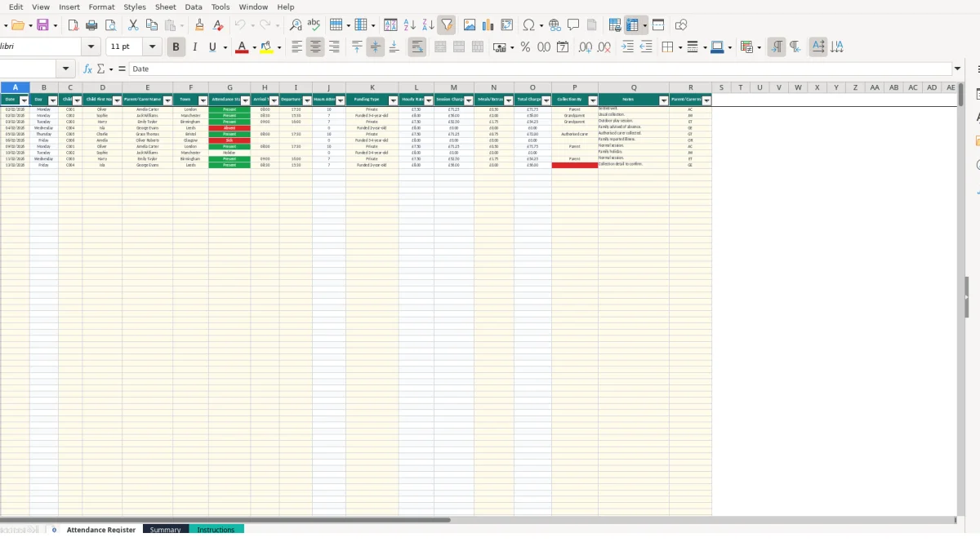Expand the font name dropdown
This screenshot has height=551, width=980.
(x=91, y=47)
